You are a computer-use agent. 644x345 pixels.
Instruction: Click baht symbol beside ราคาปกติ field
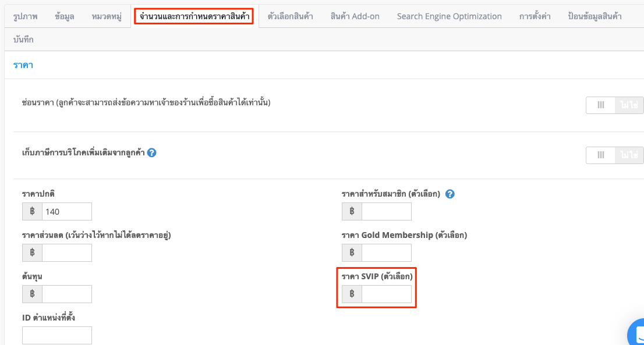[32, 211]
